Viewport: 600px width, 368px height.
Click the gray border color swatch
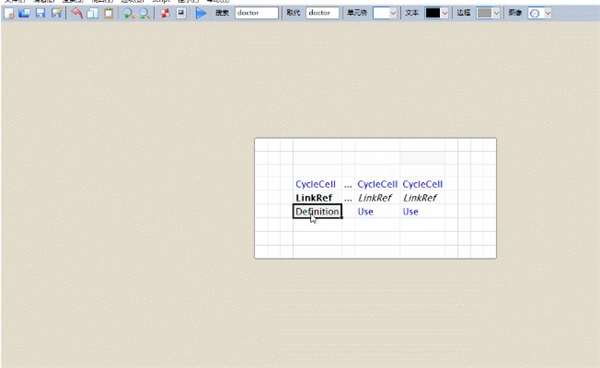[x=484, y=13]
